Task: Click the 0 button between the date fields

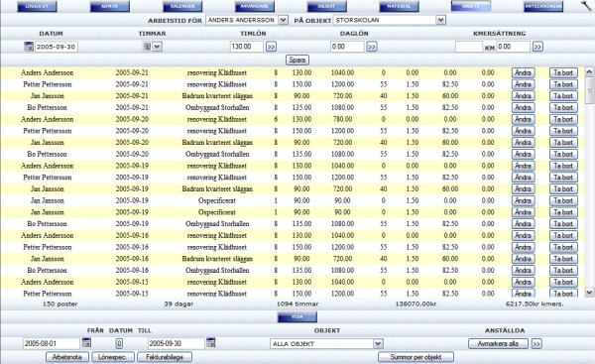Action: tap(119, 343)
